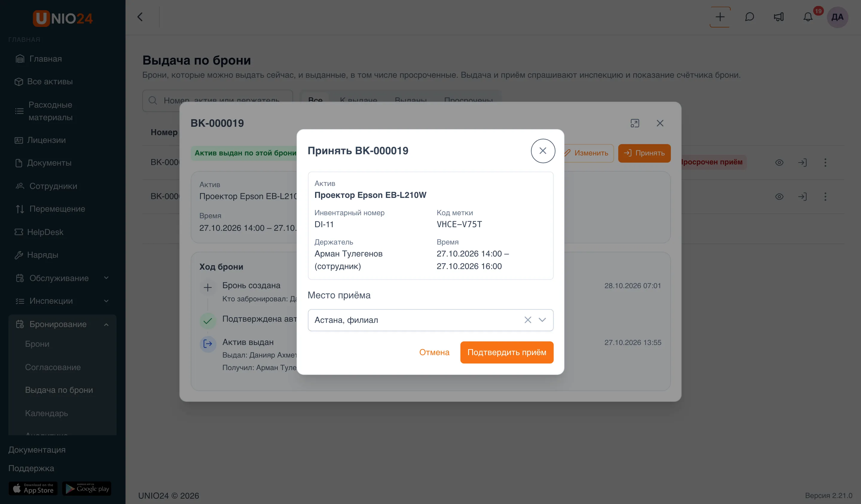Click the Отмена button
The width and height of the screenshot is (861, 504).
click(x=434, y=352)
